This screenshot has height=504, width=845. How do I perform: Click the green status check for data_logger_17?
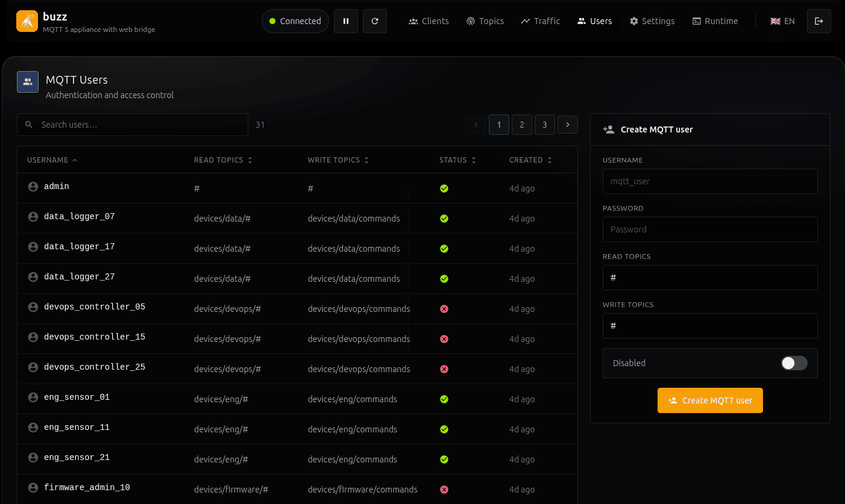[444, 249]
